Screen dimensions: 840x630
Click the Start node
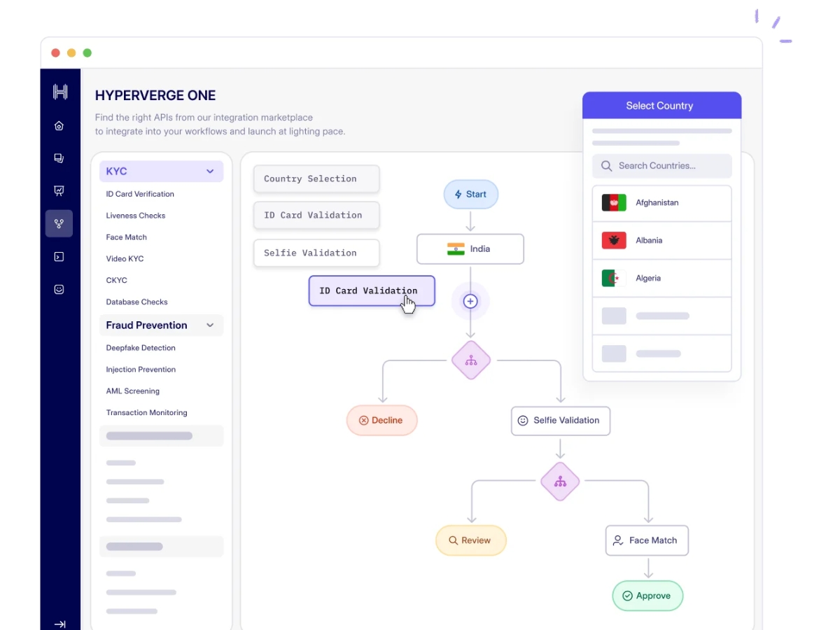471,195
